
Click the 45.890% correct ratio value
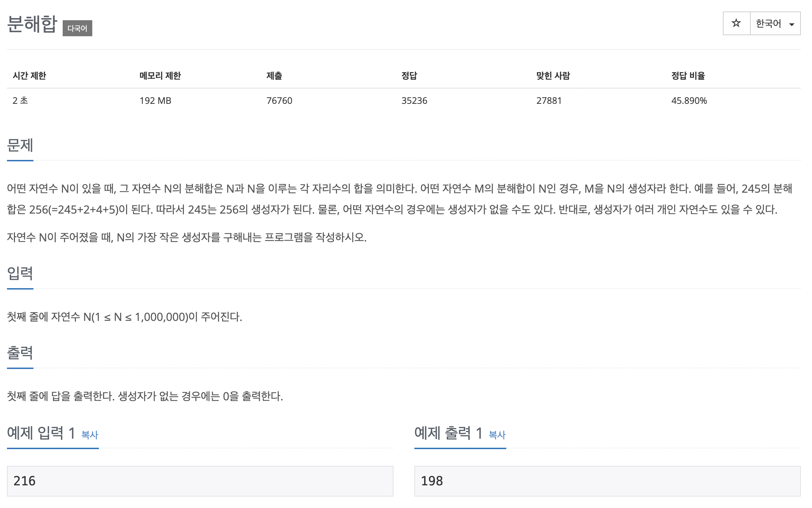pyautogui.click(x=689, y=101)
